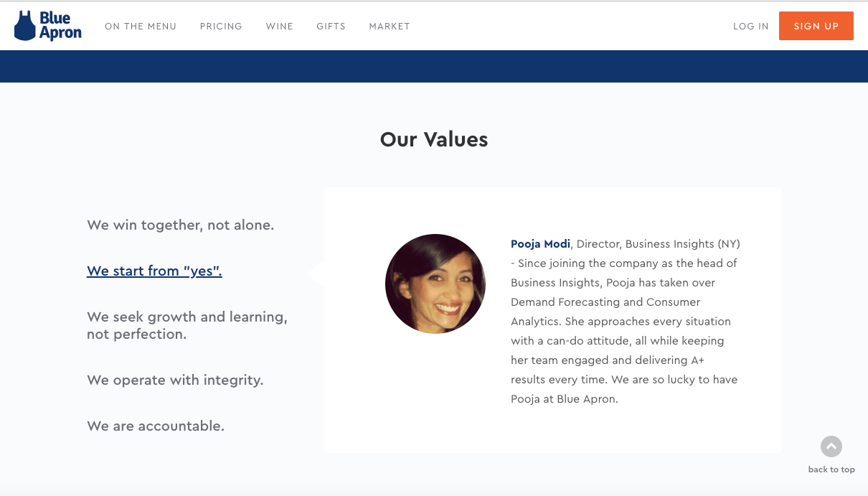Screen dimensions: 868x496
Task: Choose the "We are accountable" value
Action: [x=156, y=426]
